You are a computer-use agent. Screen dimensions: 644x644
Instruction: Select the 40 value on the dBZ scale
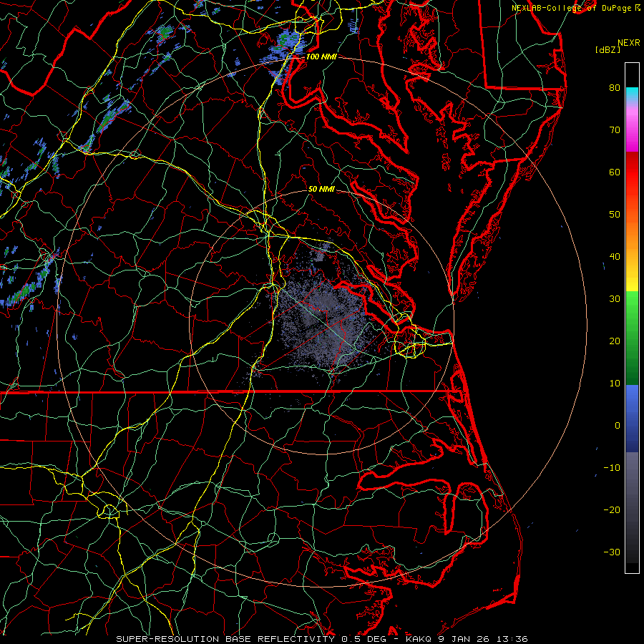[x=615, y=257]
